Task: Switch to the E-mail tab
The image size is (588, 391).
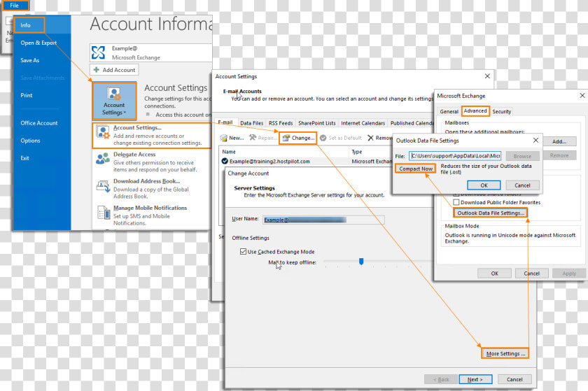Action: point(225,122)
